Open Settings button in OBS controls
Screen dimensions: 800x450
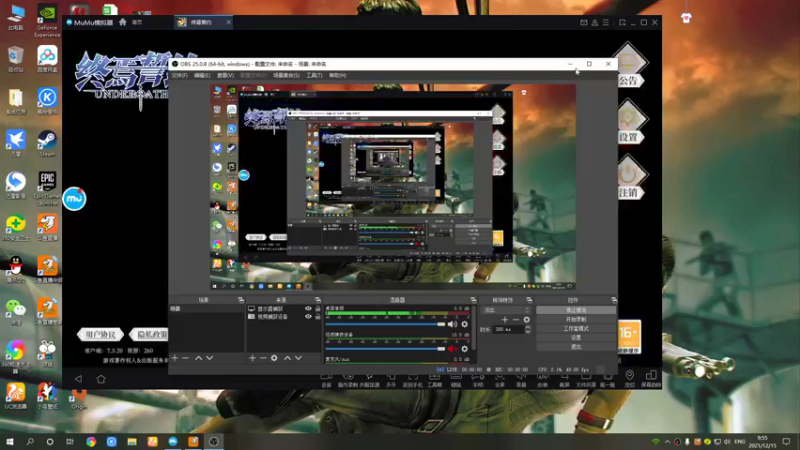click(576, 338)
